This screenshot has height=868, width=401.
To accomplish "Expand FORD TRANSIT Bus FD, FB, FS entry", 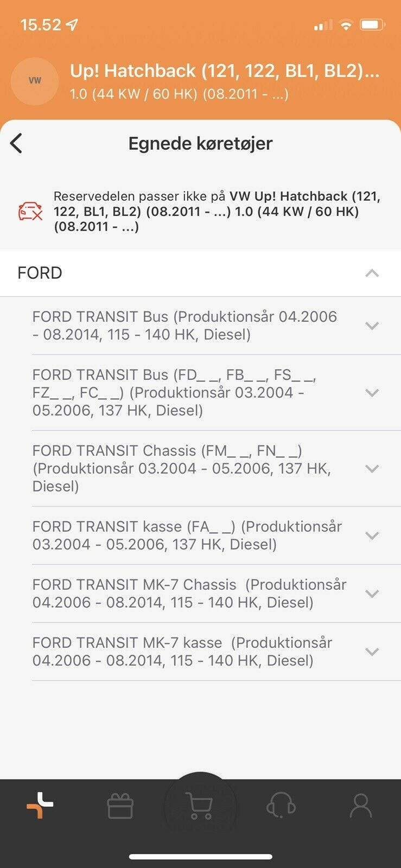I will coord(372,392).
